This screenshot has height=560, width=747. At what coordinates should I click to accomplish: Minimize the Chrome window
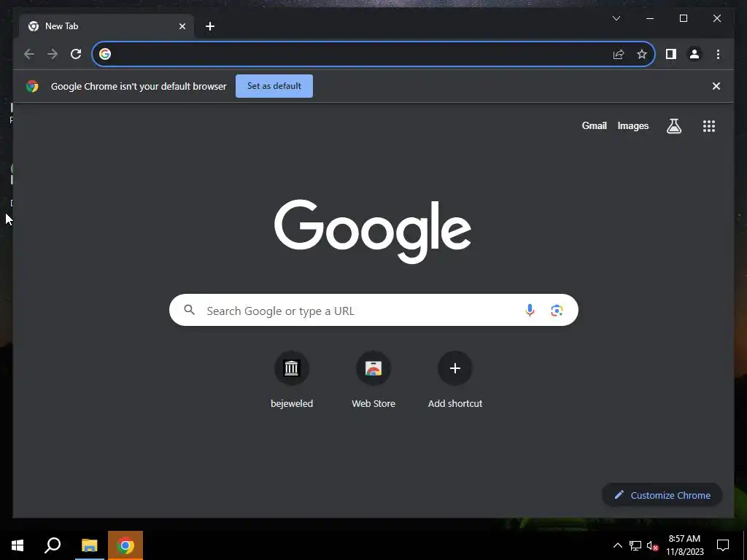click(650, 18)
